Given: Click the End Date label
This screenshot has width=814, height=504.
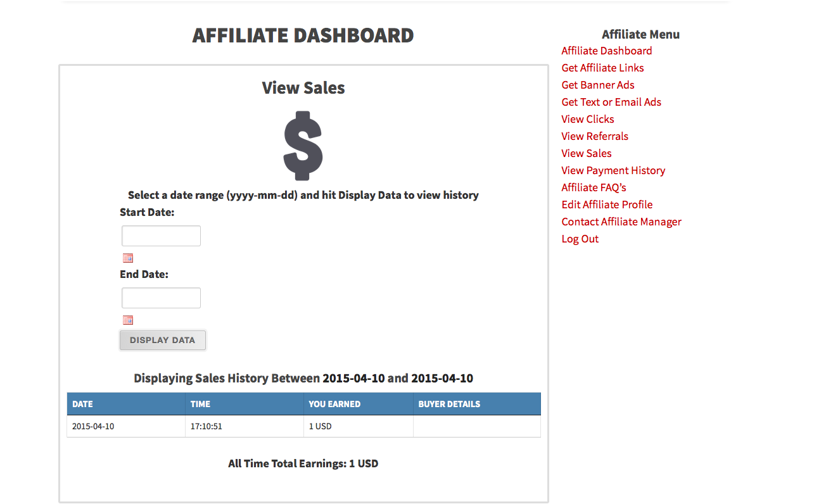Looking at the screenshot, I should 144,274.
